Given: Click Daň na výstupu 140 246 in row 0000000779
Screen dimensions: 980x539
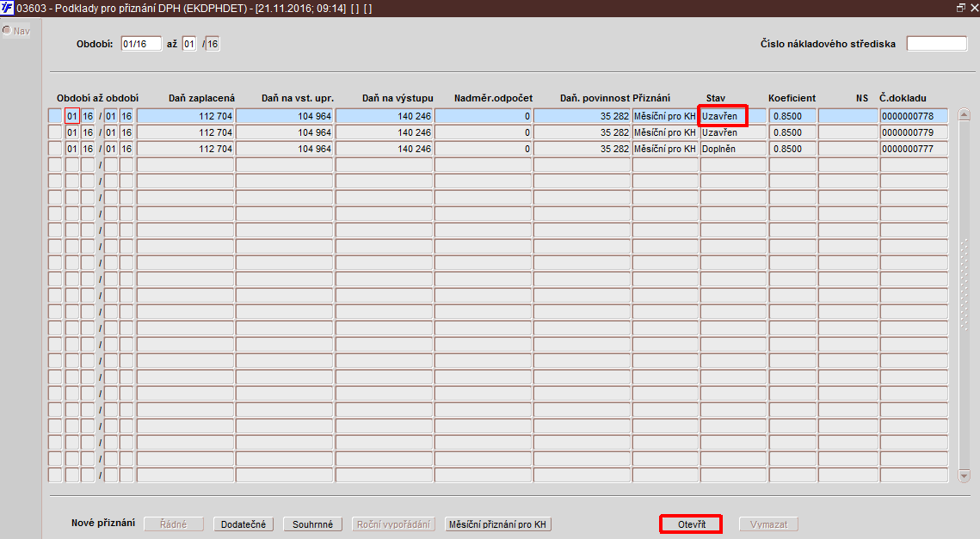Looking at the screenshot, I should tap(385, 132).
